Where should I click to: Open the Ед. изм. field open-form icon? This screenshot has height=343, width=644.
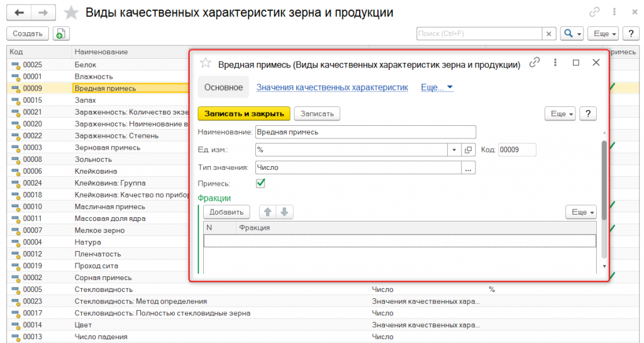pyautogui.click(x=468, y=150)
